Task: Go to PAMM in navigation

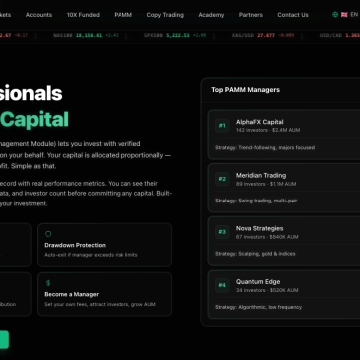Action: pyautogui.click(x=123, y=15)
